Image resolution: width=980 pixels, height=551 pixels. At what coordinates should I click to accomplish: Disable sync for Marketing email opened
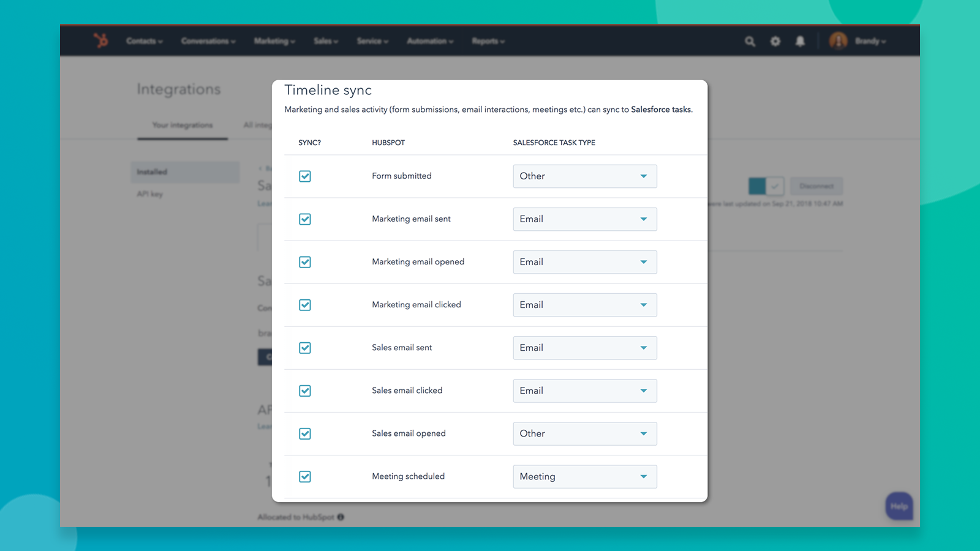(x=304, y=262)
